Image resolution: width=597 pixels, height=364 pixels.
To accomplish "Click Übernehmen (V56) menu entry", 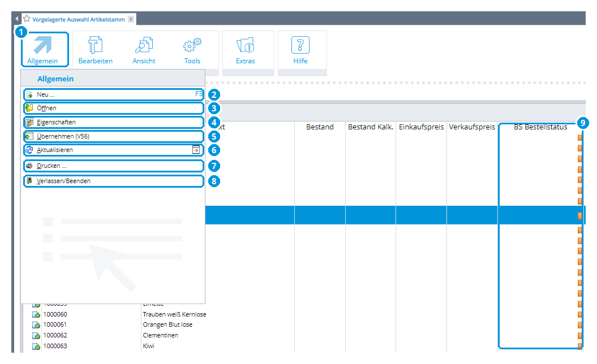I will 114,136.
